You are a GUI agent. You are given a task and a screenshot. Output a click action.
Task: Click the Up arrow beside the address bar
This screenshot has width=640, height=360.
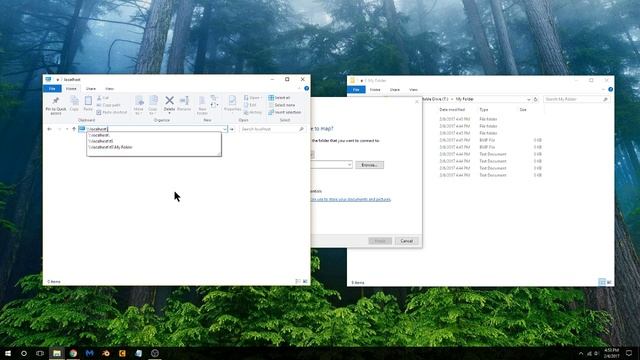pyautogui.click(x=74, y=129)
